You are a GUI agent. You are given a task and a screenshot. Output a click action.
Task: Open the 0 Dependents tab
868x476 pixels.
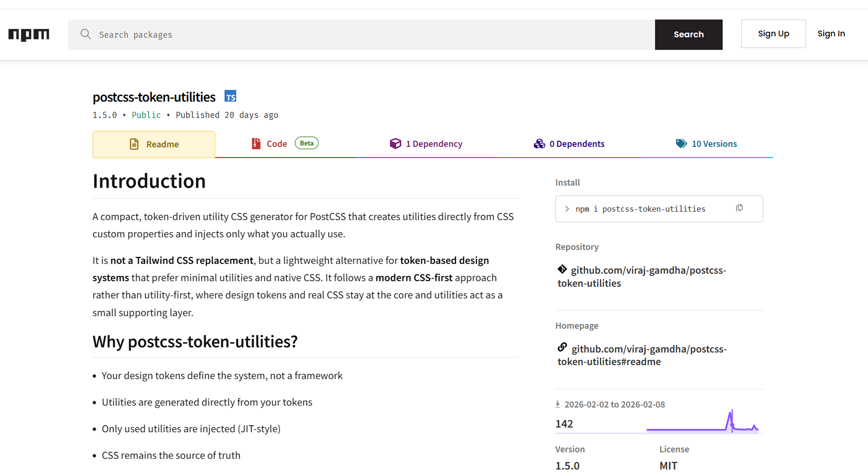569,144
